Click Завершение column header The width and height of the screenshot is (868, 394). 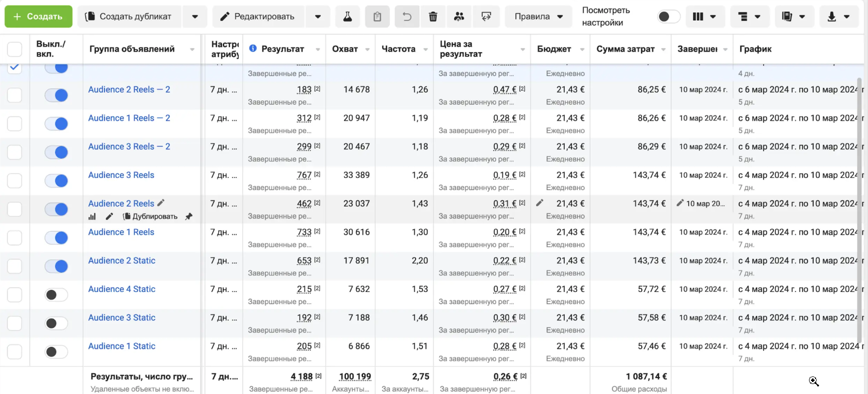[698, 49]
